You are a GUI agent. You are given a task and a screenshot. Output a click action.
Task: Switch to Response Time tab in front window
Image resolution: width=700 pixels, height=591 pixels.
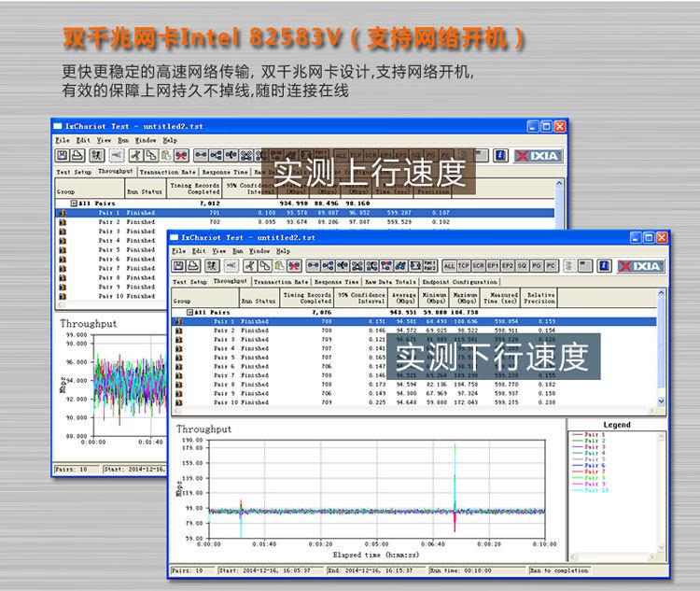(x=336, y=282)
